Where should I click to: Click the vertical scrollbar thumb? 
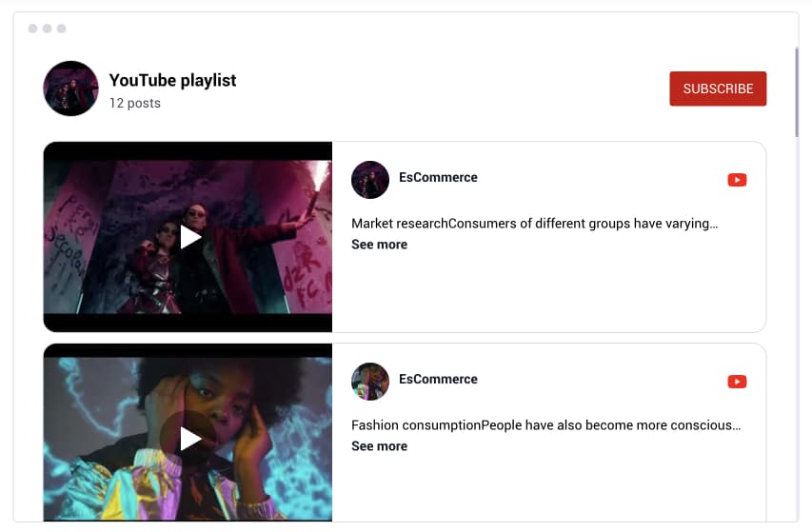[x=797, y=92]
